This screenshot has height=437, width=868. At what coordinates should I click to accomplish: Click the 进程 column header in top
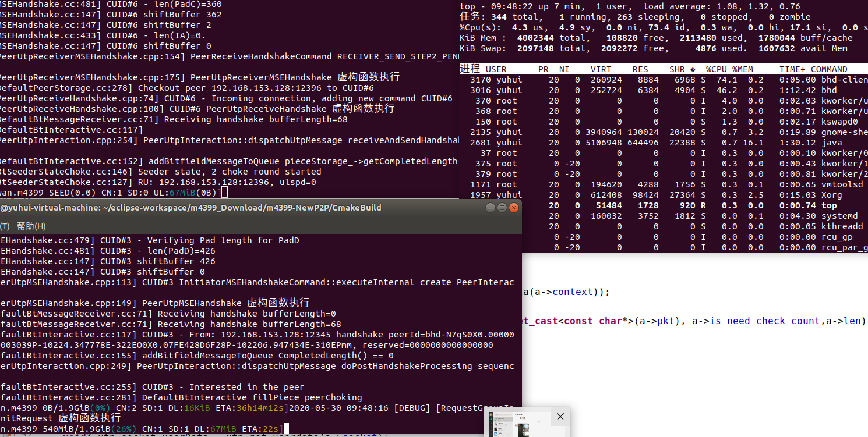click(470, 69)
